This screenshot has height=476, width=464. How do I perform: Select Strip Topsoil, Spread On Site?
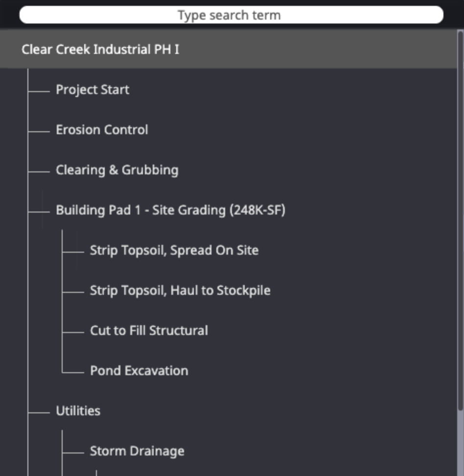coord(174,250)
